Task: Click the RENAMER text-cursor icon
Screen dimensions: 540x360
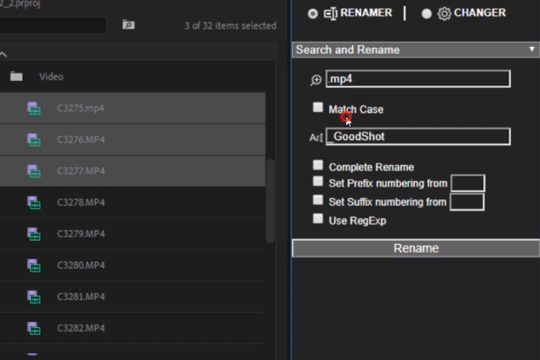Action: coord(330,14)
